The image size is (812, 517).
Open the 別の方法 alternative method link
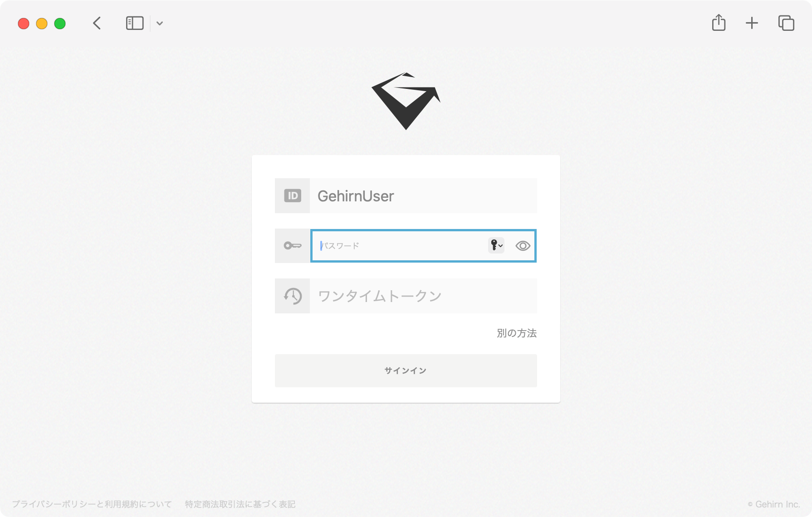click(x=516, y=333)
